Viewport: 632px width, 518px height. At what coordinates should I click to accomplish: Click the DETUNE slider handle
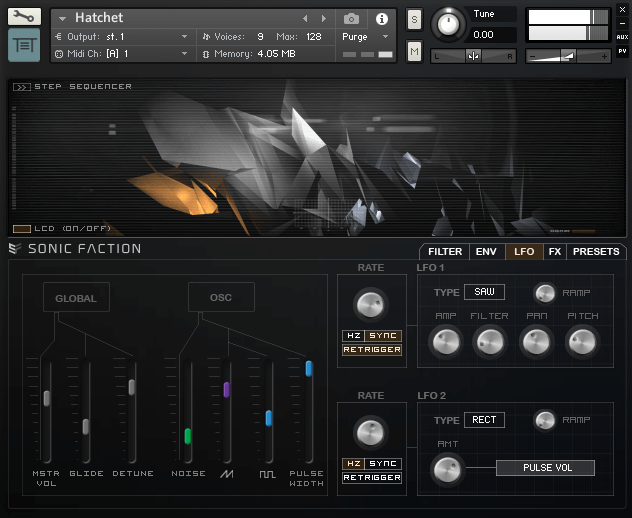(132, 387)
